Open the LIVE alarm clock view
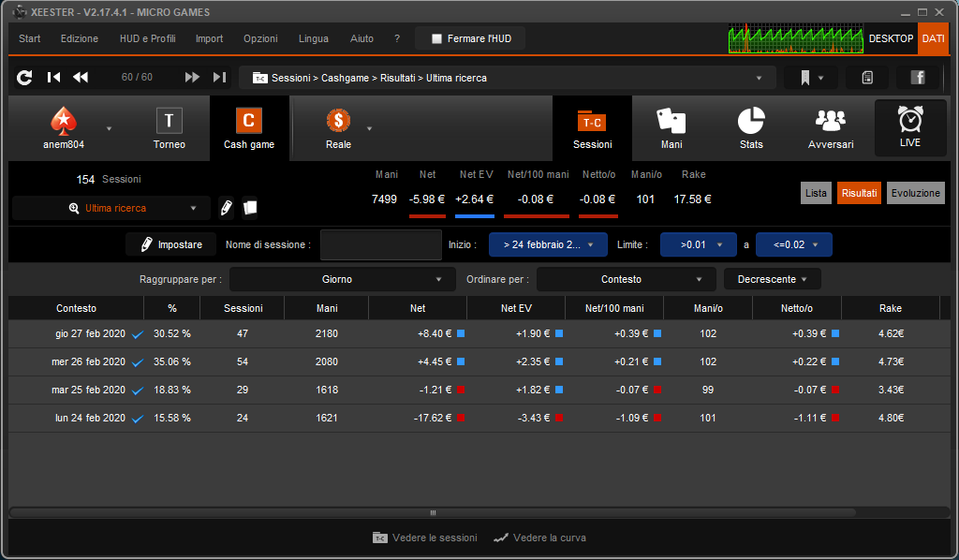959x560 pixels. tap(910, 127)
